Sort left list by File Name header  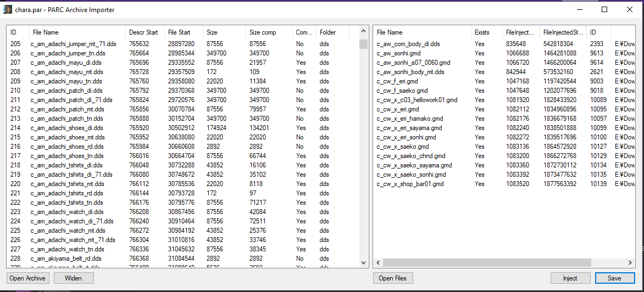click(x=77, y=32)
